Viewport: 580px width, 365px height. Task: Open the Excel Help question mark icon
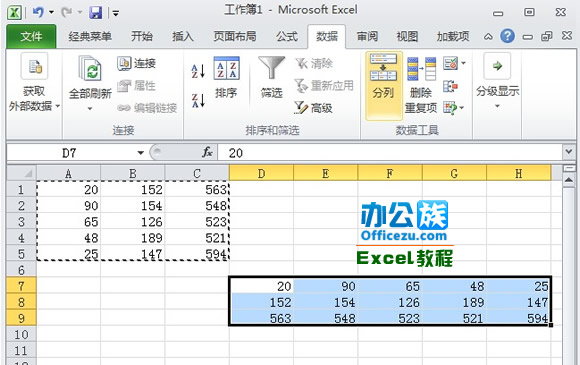pos(507,36)
